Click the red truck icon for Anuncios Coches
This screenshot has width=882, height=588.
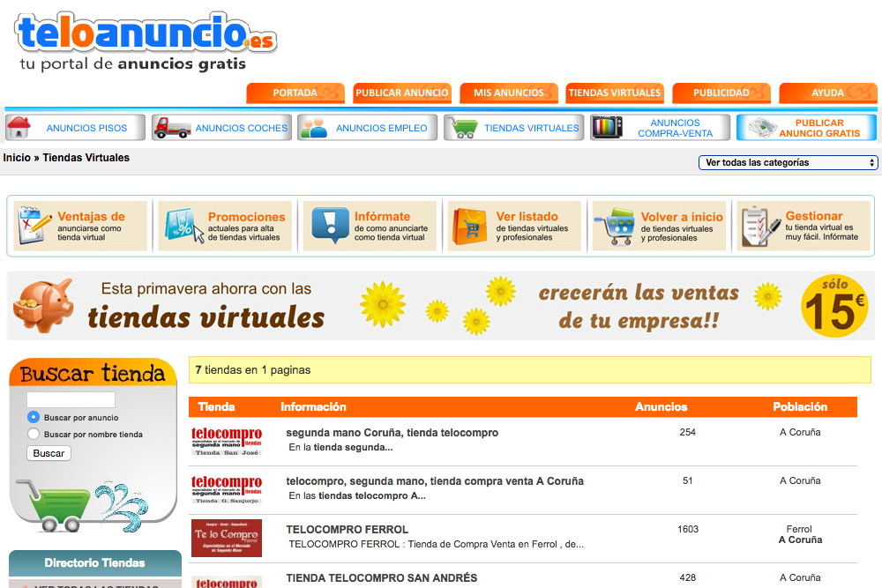point(172,128)
